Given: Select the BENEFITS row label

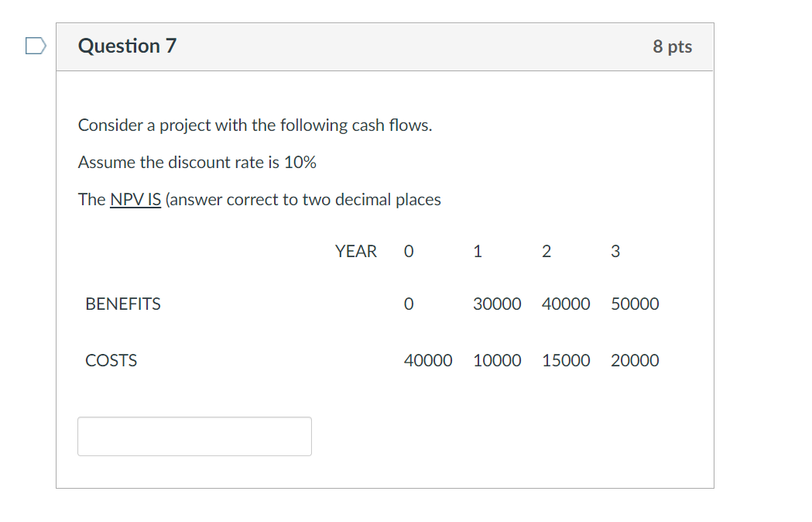Looking at the screenshot, I should tap(122, 304).
